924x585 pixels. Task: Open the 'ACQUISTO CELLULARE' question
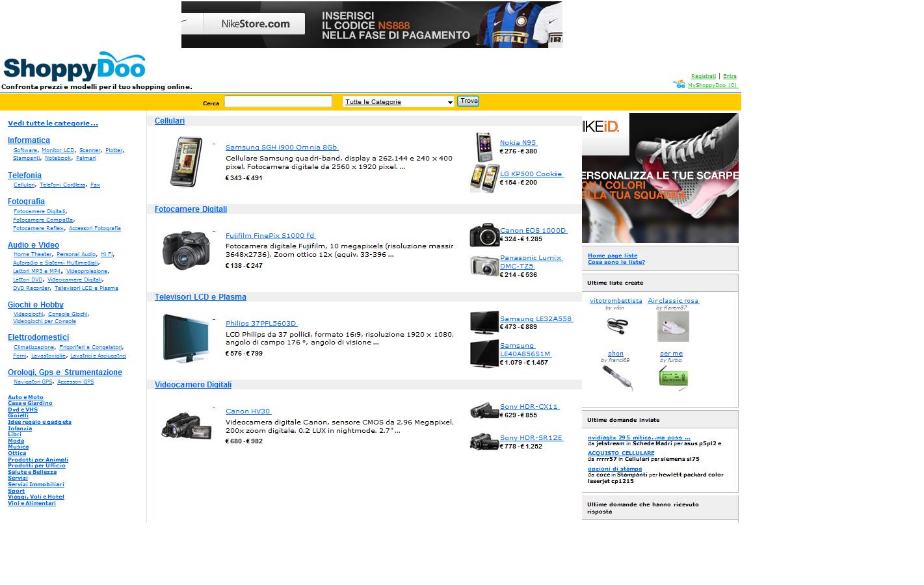[x=621, y=453]
